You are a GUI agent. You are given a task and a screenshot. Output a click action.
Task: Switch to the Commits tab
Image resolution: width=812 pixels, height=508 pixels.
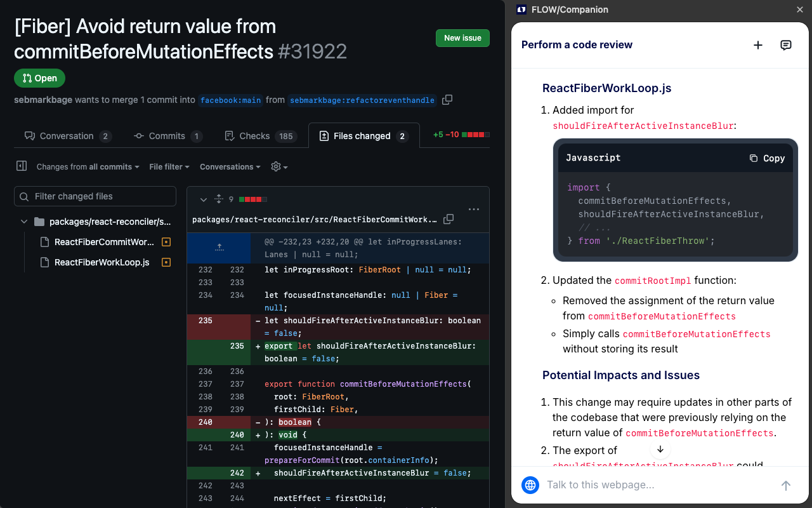coord(168,136)
